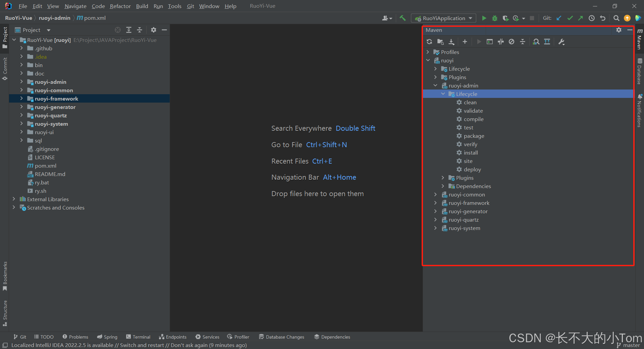This screenshot has width=644, height=349.
Task: Toggle the Commit tool window stripe
Action: tap(5, 69)
